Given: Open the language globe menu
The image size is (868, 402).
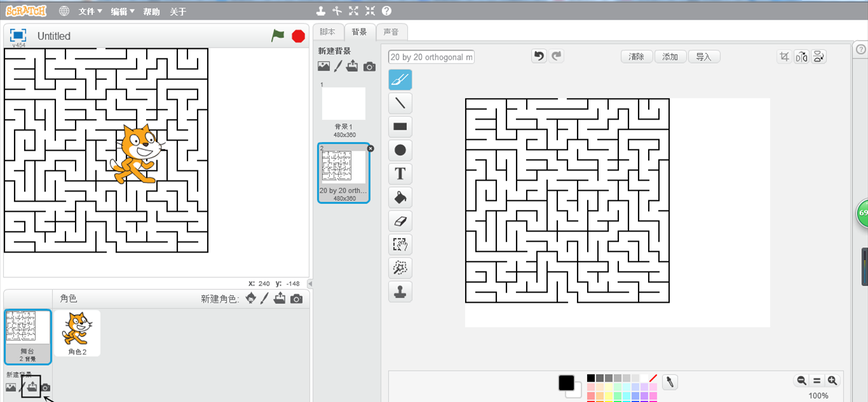Looking at the screenshot, I should 64,11.
